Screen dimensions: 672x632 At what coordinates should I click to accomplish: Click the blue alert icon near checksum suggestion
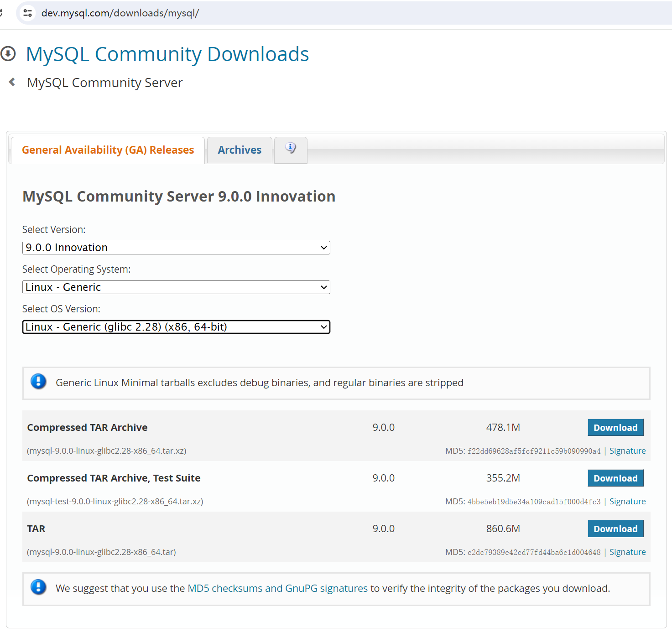tap(38, 587)
